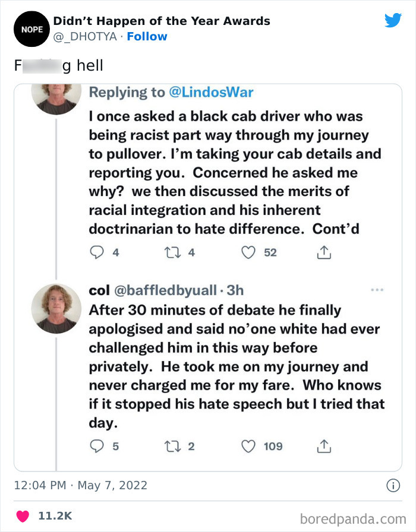Image resolution: width=416 pixels, height=532 pixels.
Task: Open the 12:04 PM May 7, 2022 timestamp
Action: click(80, 486)
